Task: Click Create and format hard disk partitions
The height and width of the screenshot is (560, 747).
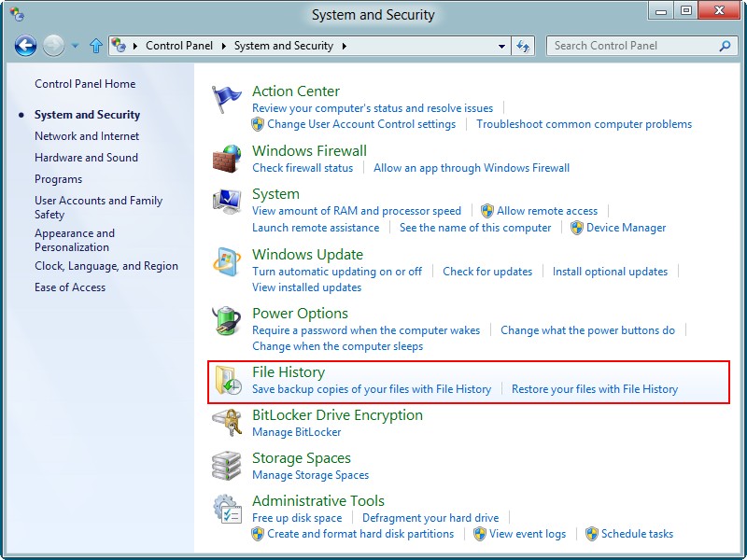Action: point(360,534)
